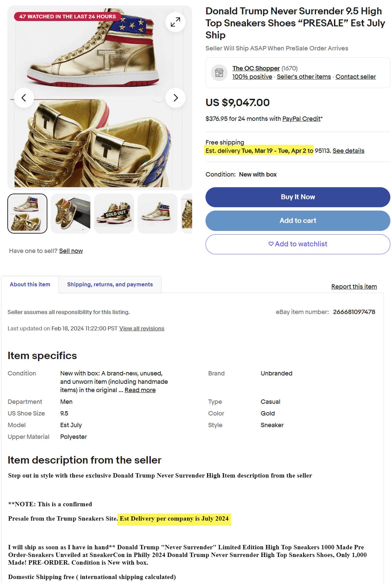Open The OC Shopper seller profile
Screen dimensions: 392x583
coord(256,68)
